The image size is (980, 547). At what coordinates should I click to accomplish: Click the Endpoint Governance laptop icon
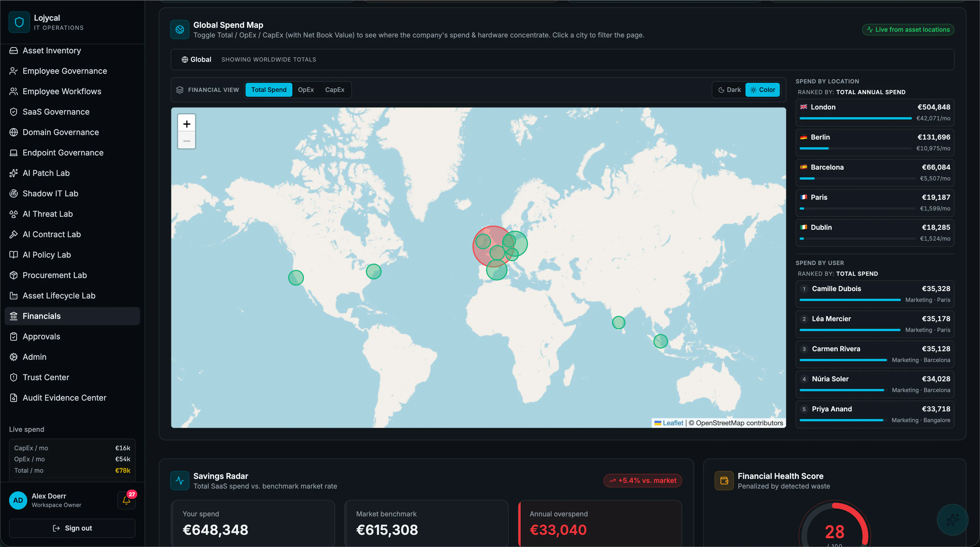pyautogui.click(x=14, y=153)
